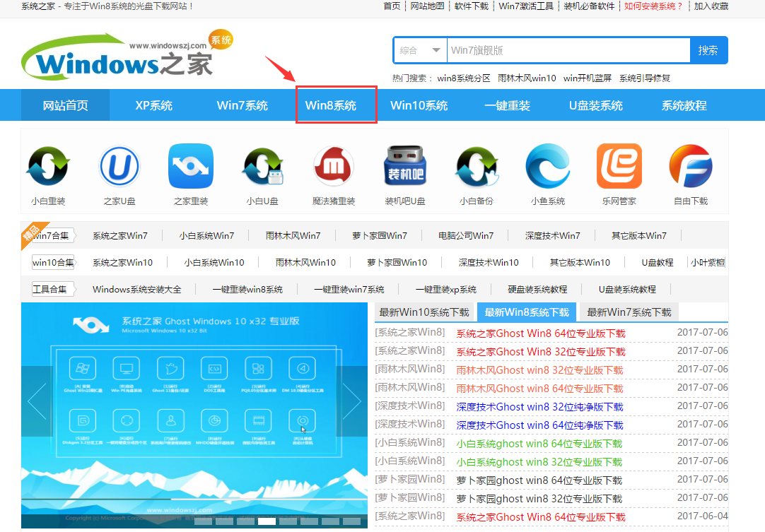Click the 搜索 search button
Image resolution: width=765 pixels, height=532 pixels.
coord(709,50)
